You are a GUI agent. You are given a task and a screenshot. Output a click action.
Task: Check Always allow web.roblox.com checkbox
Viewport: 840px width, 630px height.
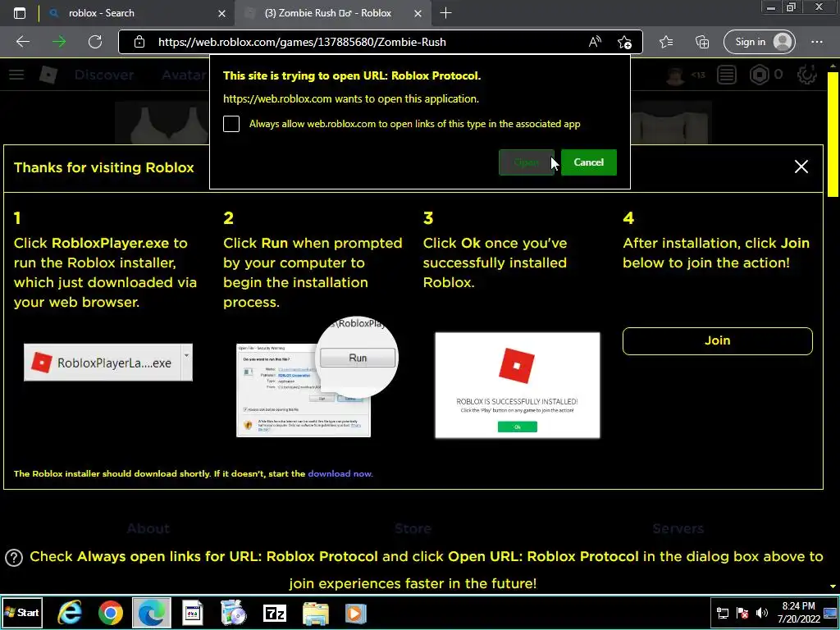click(x=231, y=124)
